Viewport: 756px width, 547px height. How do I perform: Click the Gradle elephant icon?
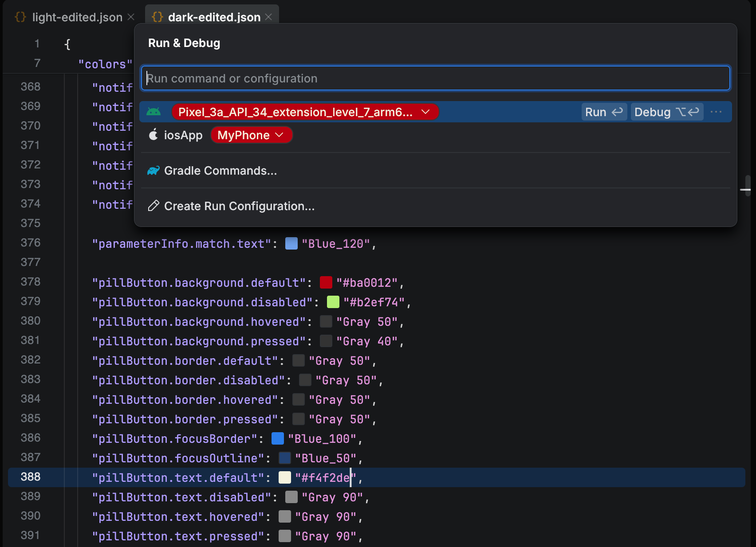point(153,170)
